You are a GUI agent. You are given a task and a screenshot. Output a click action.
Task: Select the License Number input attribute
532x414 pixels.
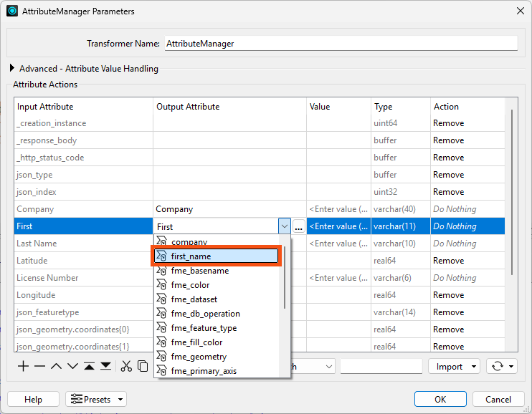pyautogui.click(x=83, y=278)
